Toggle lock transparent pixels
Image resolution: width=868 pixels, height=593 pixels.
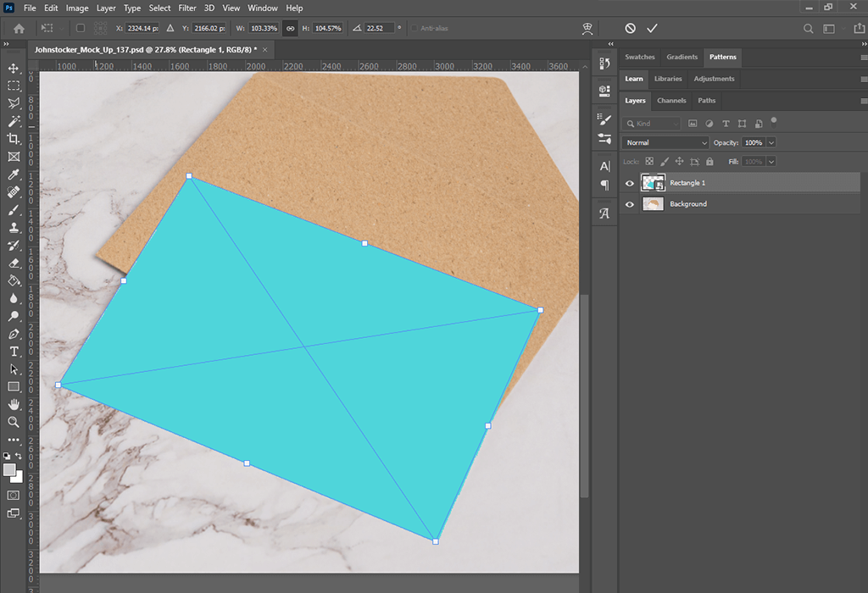(649, 162)
